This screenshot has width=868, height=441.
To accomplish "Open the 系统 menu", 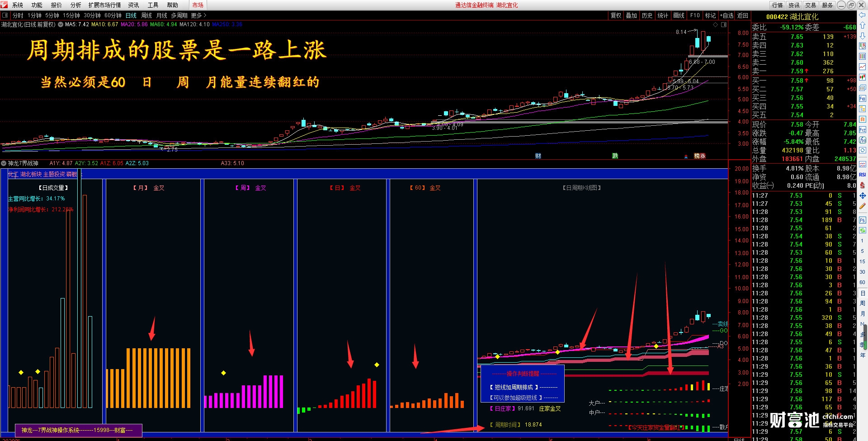I will 18,5.
